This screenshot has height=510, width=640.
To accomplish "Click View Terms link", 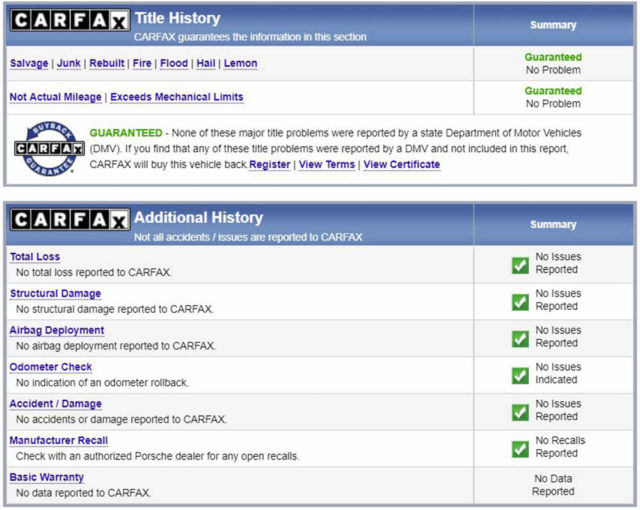I will tap(327, 164).
